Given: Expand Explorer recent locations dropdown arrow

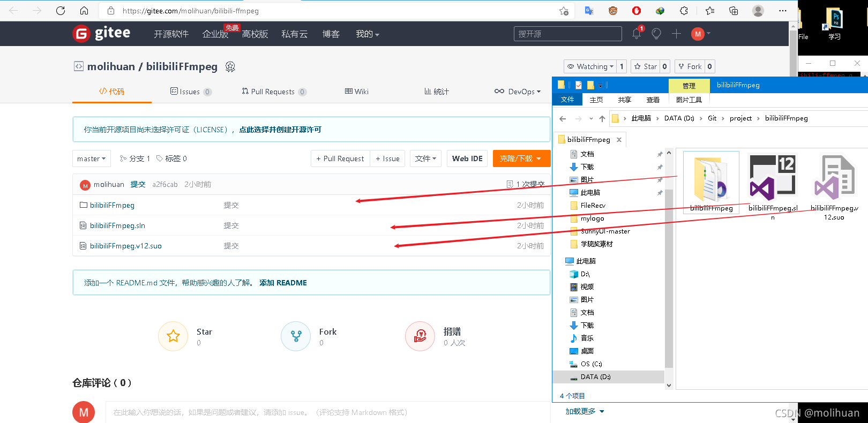Looking at the screenshot, I should click(x=591, y=118).
